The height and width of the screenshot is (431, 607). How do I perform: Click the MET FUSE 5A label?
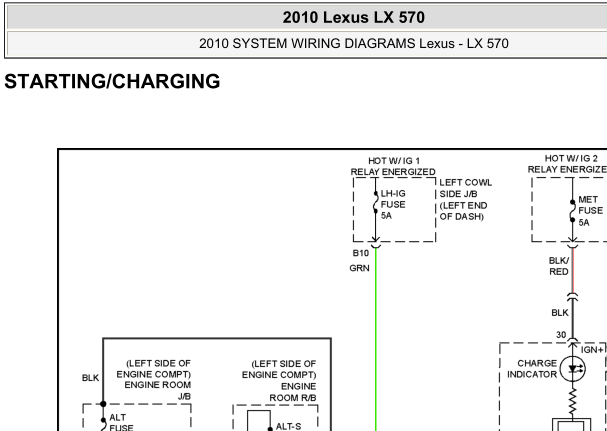point(590,211)
